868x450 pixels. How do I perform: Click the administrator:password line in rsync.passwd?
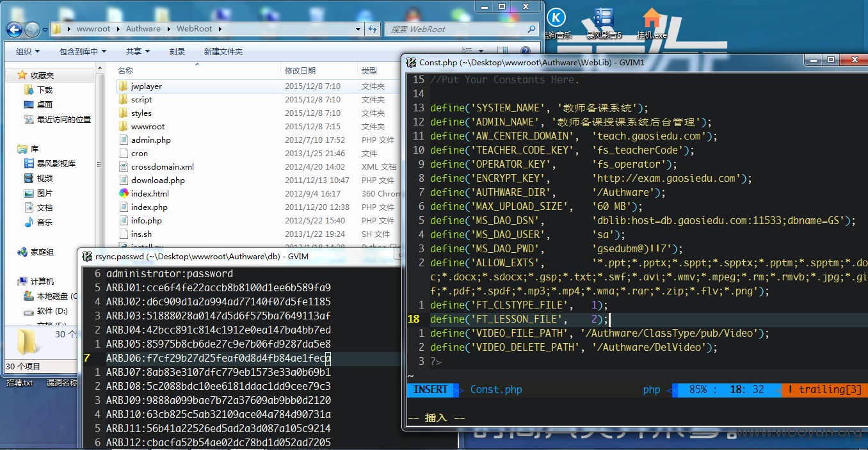point(169,273)
